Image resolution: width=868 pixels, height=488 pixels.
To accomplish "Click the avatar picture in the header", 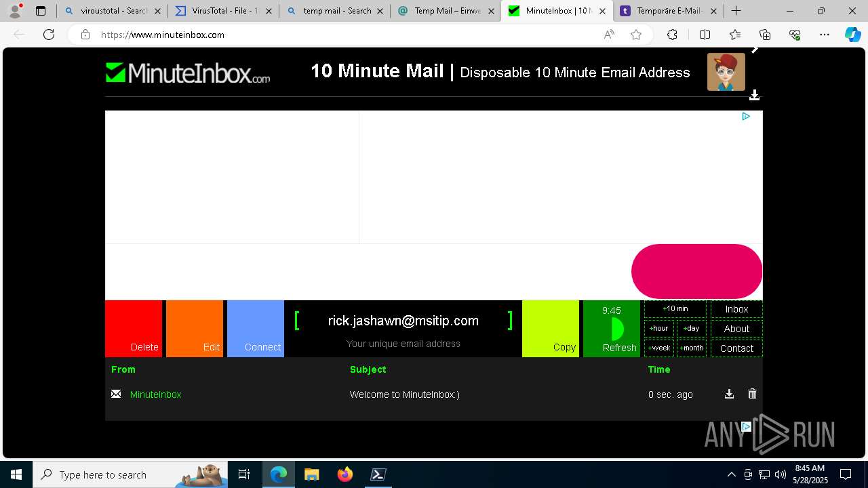I will [726, 72].
